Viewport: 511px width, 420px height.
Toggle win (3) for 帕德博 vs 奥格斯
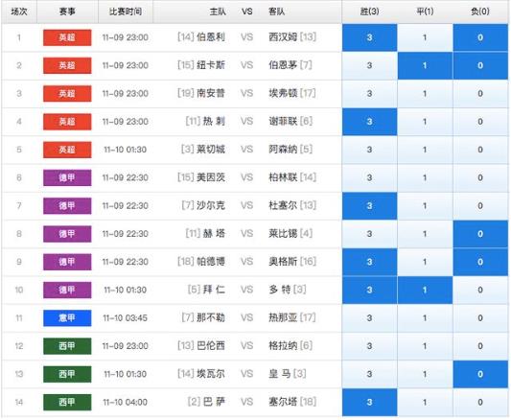click(369, 262)
